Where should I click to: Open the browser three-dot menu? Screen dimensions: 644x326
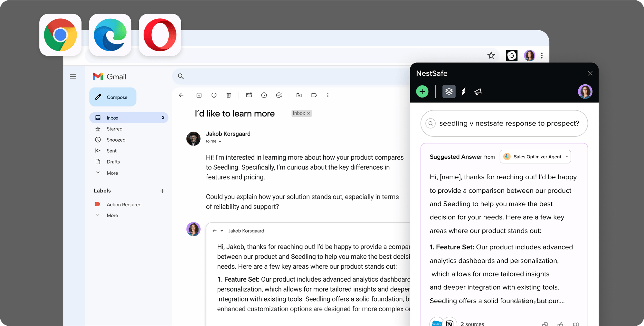(x=542, y=55)
